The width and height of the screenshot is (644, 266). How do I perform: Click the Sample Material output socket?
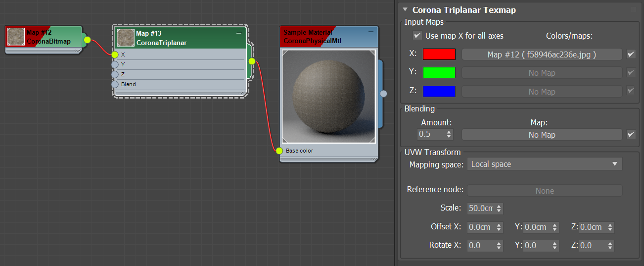tap(383, 93)
